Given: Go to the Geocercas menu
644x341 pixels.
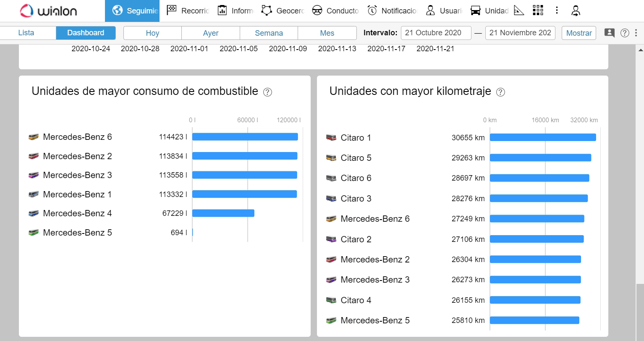Looking at the screenshot, I should pos(283,10).
